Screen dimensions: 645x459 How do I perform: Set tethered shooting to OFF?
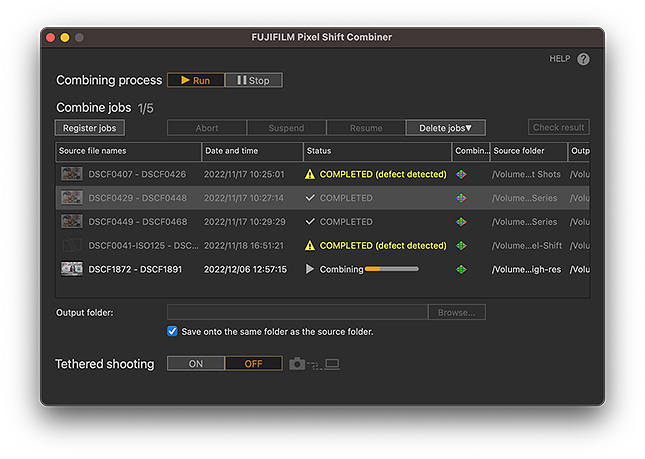click(x=253, y=364)
